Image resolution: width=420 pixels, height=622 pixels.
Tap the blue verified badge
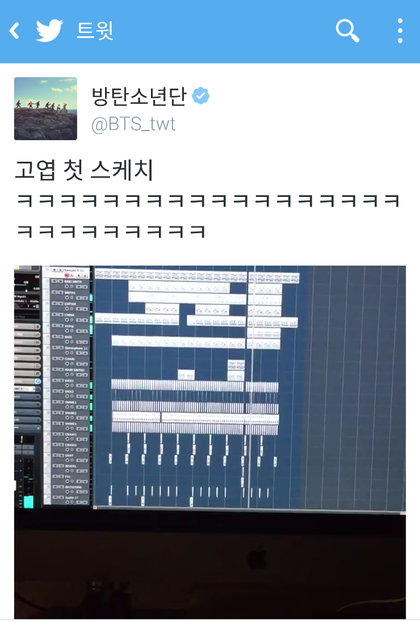(201, 96)
